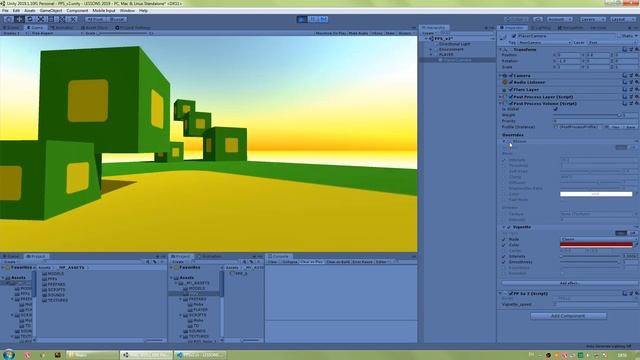
Task: Uncheck the Is Global checkbox
Action: pos(555,109)
